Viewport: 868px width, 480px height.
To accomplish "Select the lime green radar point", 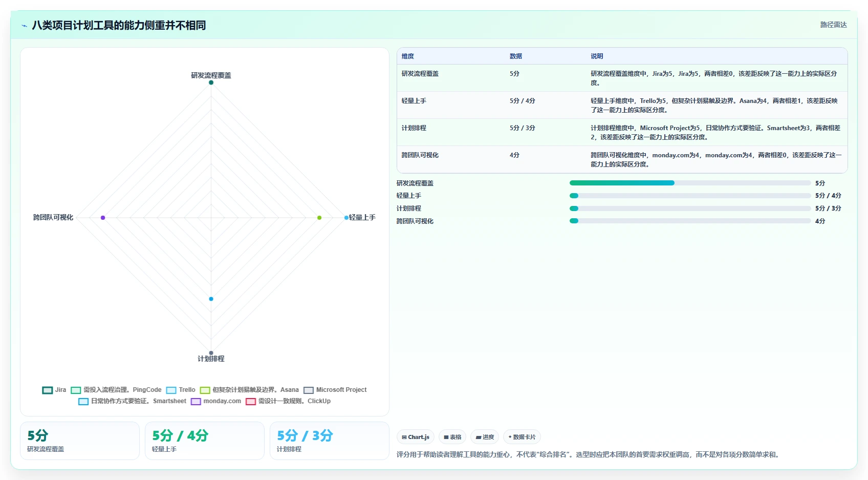I will point(319,218).
